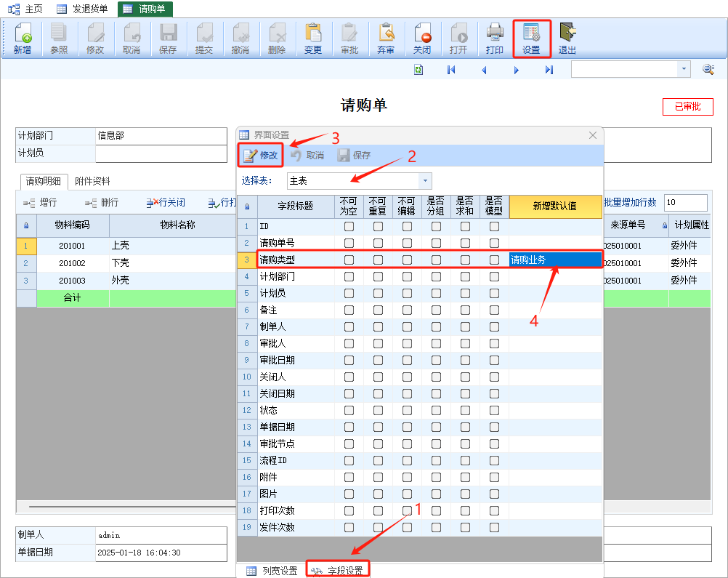This screenshot has height=578, width=728.
Task: Switch to 列宽设置 tab
Action: [272, 571]
